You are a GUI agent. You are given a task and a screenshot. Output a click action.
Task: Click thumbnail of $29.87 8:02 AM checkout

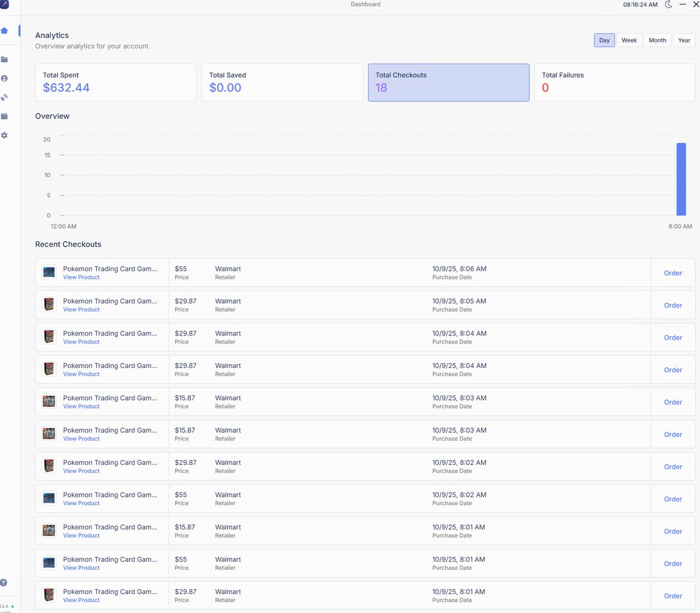point(49,465)
